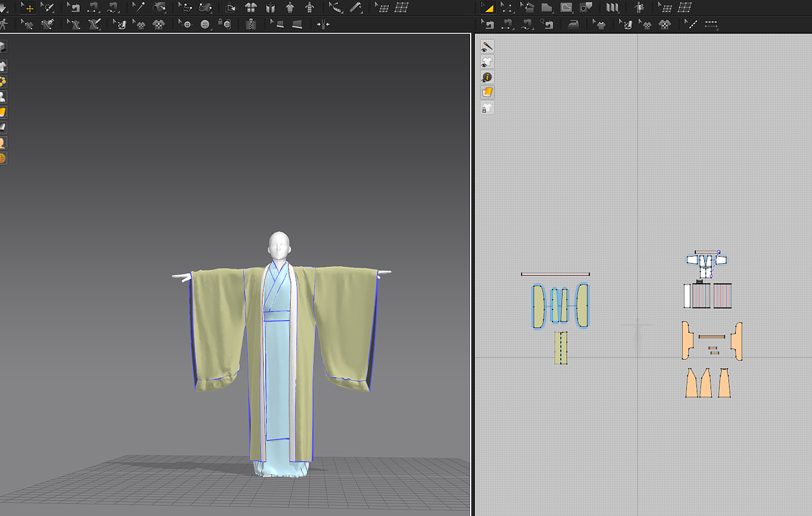Image resolution: width=812 pixels, height=516 pixels.
Task: Select the steam iron tool in 2D toolbar
Action: (x=573, y=24)
